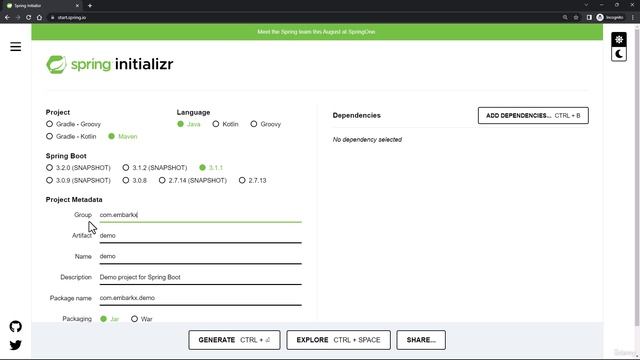Open the GitHub link icon
Viewport: 640px width, 360px height.
16,327
